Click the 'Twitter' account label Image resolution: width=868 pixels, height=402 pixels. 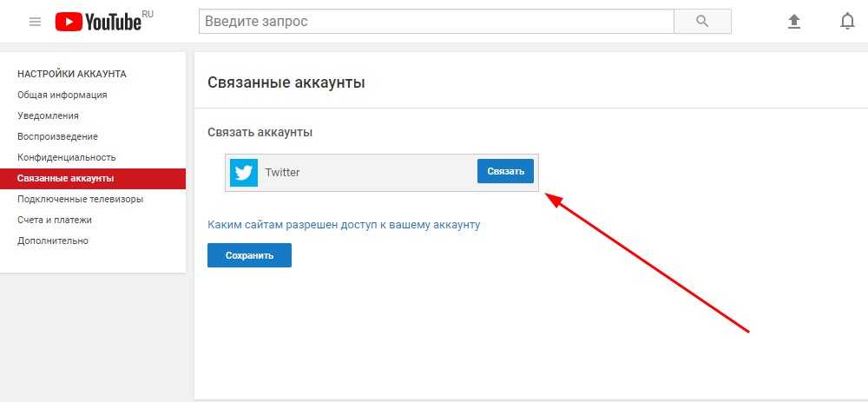click(x=282, y=172)
